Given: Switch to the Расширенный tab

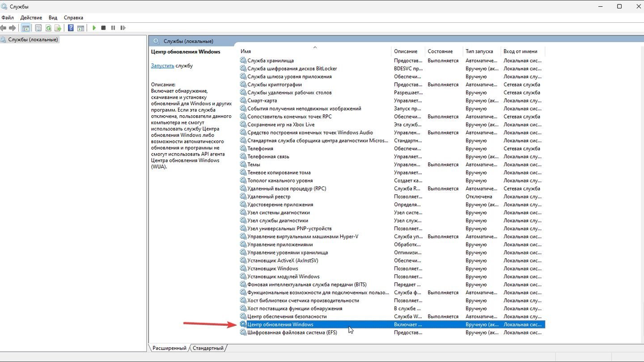Looking at the screenshot, I should pyautogui.click(x=169, y=348).
